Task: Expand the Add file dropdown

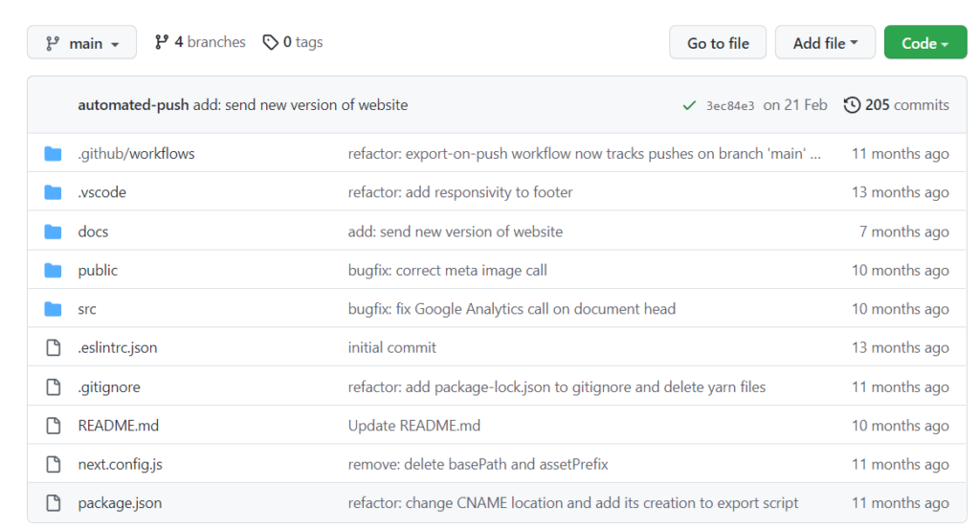Action: point(825,43)
